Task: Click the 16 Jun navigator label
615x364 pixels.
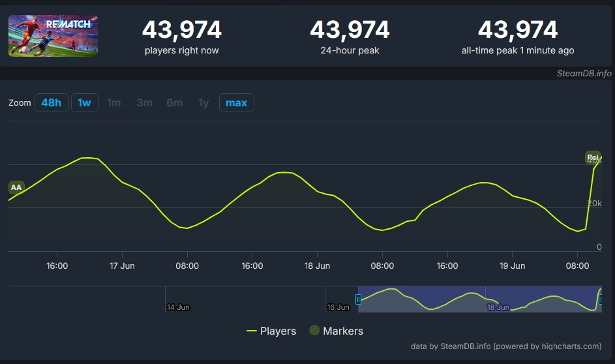Action: [x=338, y=307]
